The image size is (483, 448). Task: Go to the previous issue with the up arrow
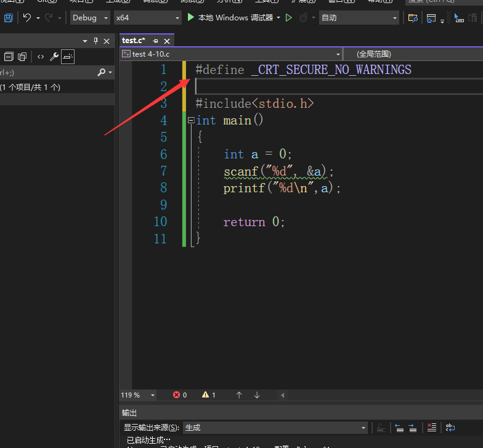point(239,395)
